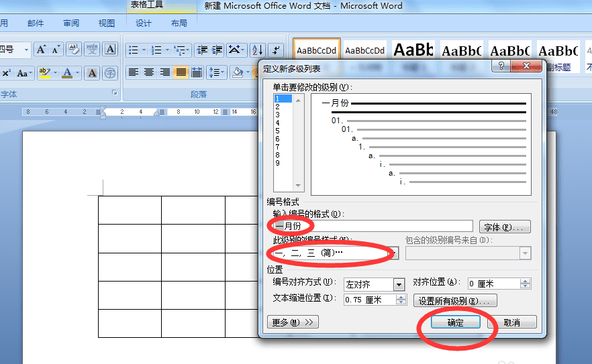Click the dialog's help question-mark button
This screenshot has width=592, height=364.
501,66
